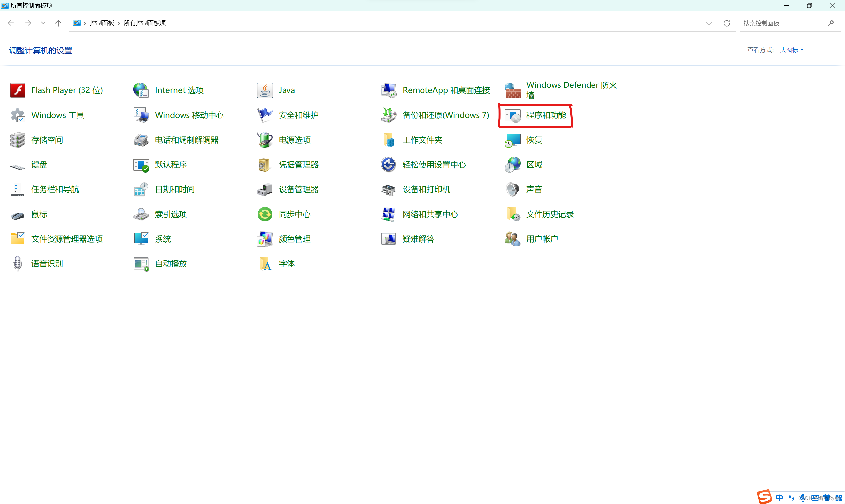Open the 用户帐户 icon
Image resolution: width=845 pixels, height=504 pixels.
[x=513, y=239]
